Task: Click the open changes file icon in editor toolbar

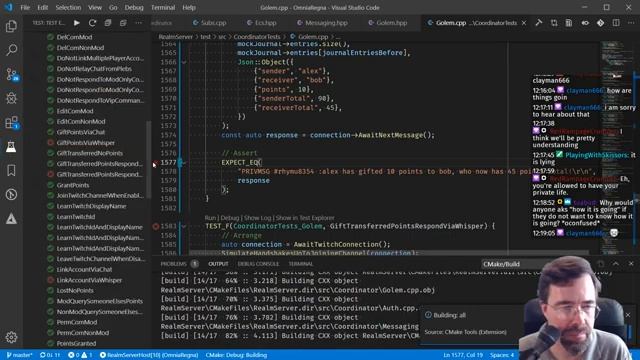Action: pos(569,23)
